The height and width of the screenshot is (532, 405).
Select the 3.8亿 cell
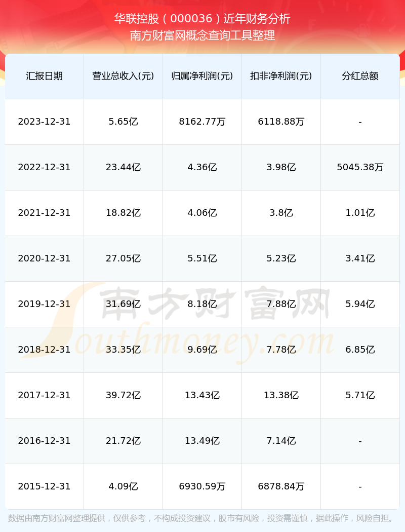pos(281,213)
